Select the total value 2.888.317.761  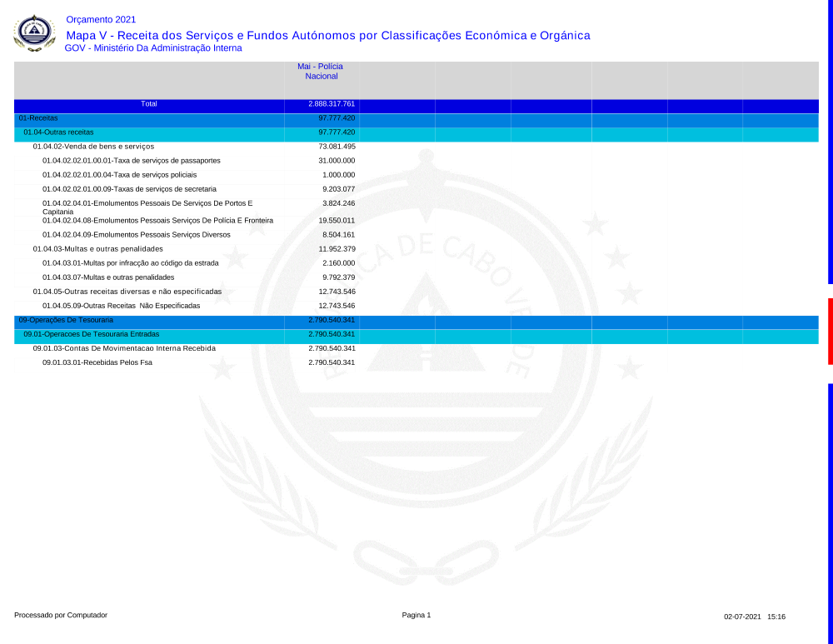(332, 104)
